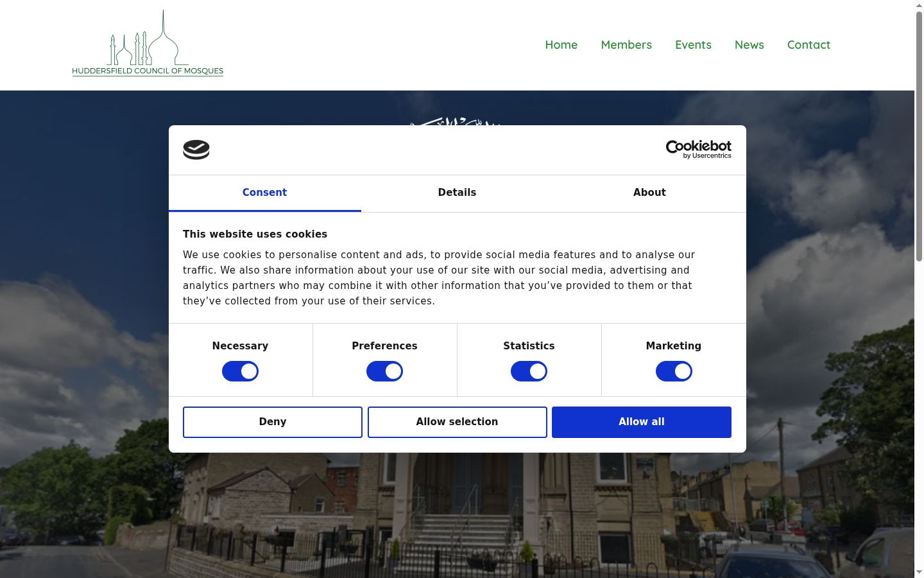Viewport: 924px width, 578px height.
Task: Click the scrollbar down arrow
Action: (919, 572)
